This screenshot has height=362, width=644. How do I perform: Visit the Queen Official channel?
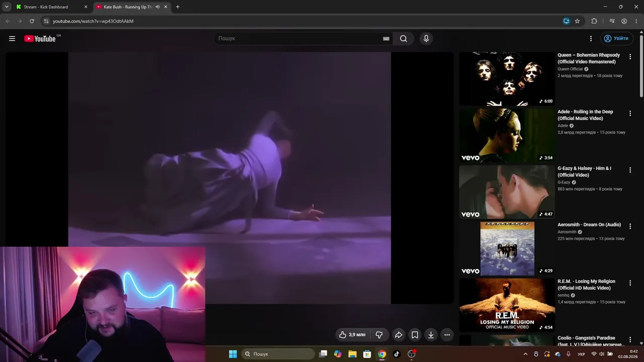tap(570, 69)
